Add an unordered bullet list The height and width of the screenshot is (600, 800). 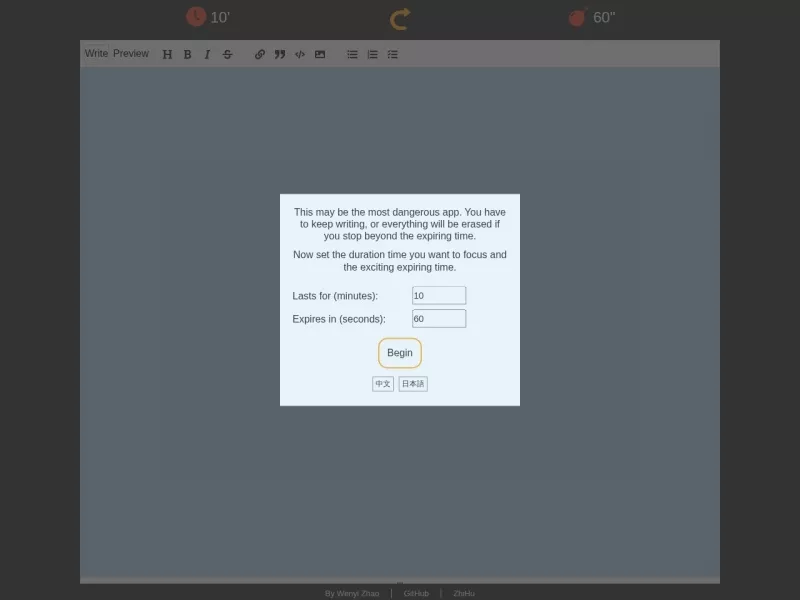pos(353,54)
